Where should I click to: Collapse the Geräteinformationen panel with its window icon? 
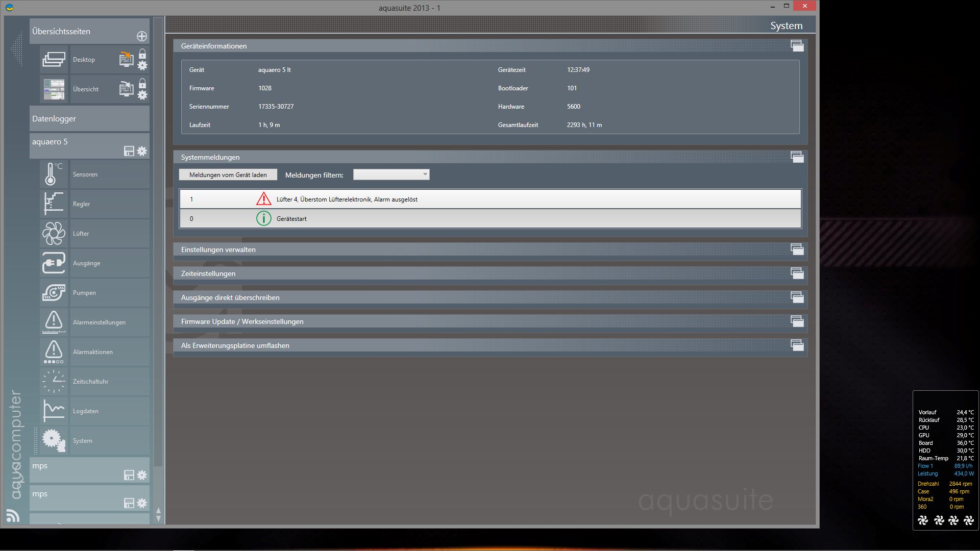tap(797, 46)
